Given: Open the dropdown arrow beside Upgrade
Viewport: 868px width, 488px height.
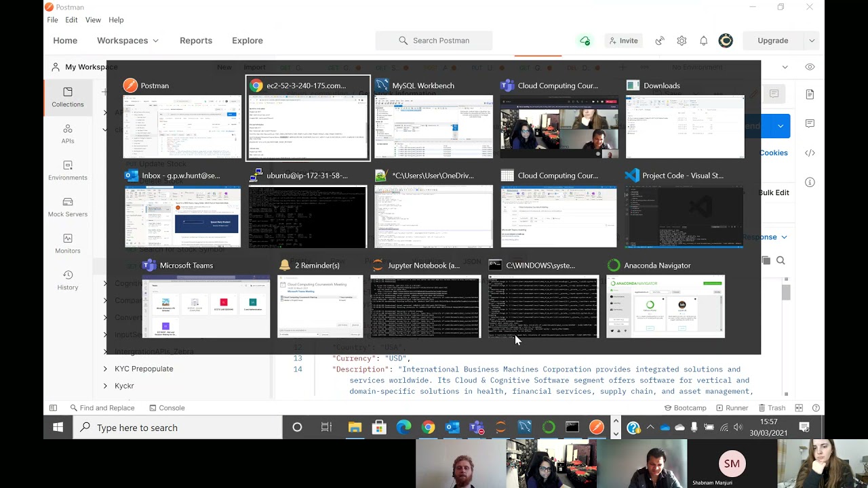Looking at the screenshot, I should pyautogui.click(x=812, y=41).
